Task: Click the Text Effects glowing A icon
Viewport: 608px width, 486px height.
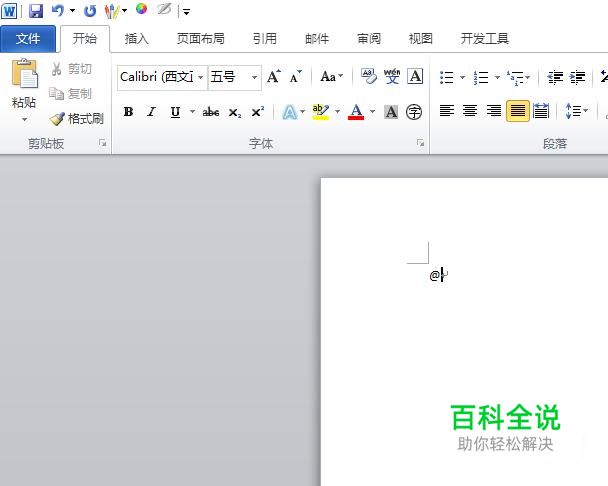Action: (x=289, y=112)
